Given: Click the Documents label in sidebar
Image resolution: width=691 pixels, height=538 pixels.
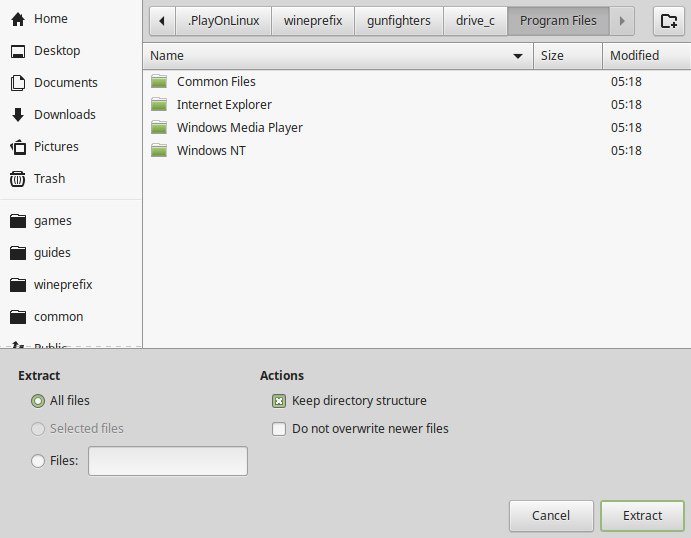Looking at the screenshot, I should (x=66, y=83).
